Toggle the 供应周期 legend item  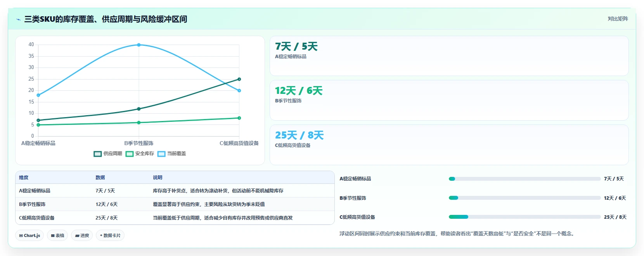pyautogui.click(x=108, y=154)
